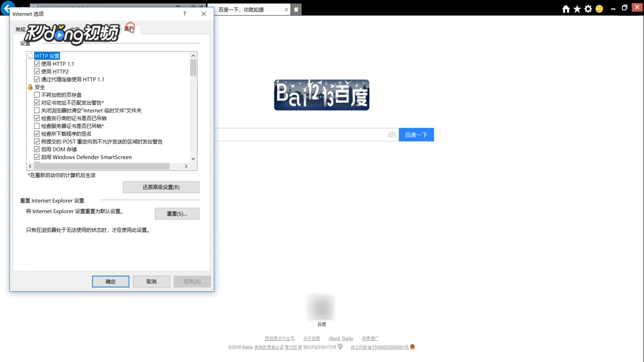Image resolution: width=644 pixels, height=362 pixels.
Task: Click the vertical scrollbar thumb of settings list
Action: (193, 68)
